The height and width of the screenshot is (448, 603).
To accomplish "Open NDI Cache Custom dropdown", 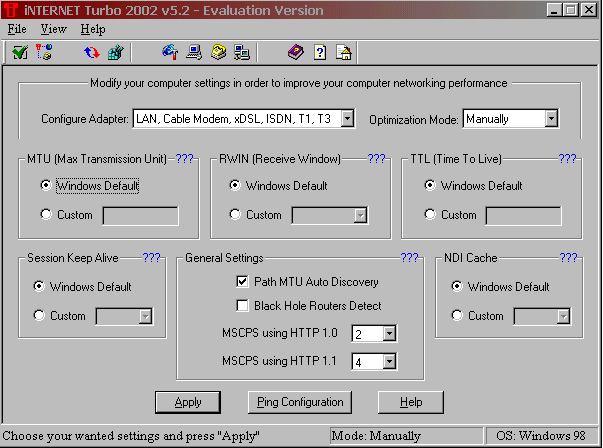I will click(563, 316).
